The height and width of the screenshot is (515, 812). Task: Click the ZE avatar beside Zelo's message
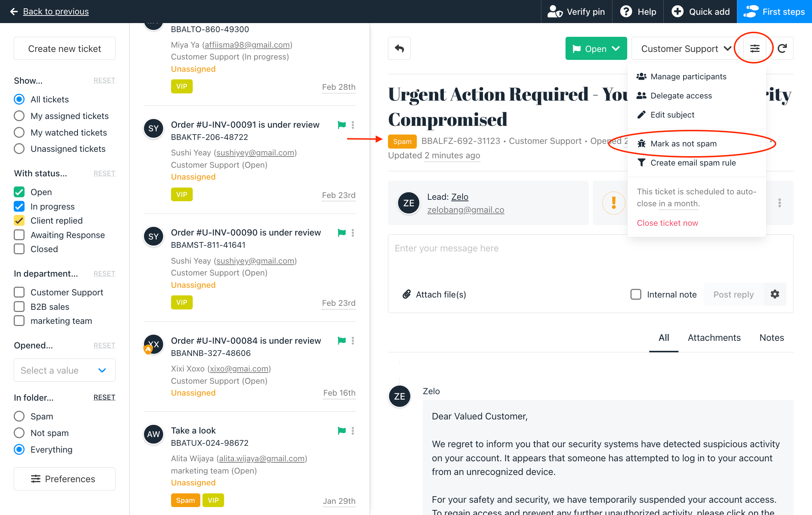pos(400,396)
